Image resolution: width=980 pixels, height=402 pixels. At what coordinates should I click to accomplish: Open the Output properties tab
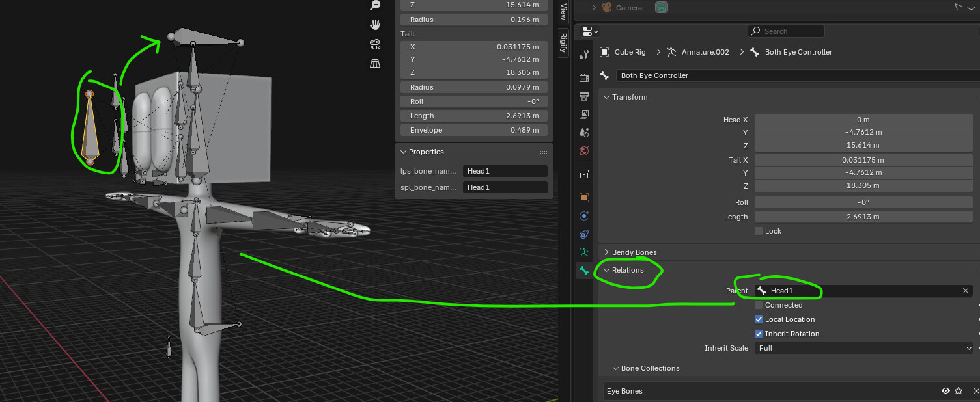(x=584, y=96)
